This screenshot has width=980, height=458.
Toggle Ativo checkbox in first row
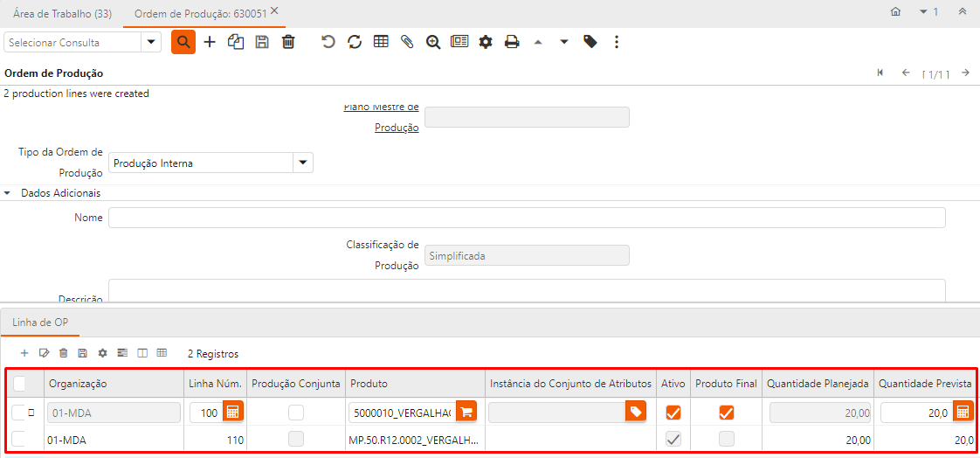point(673,412)
